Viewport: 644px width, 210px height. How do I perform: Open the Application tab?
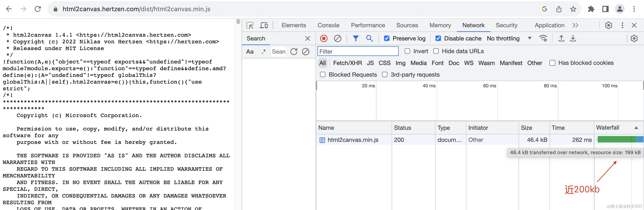click(x=549, y=25)
